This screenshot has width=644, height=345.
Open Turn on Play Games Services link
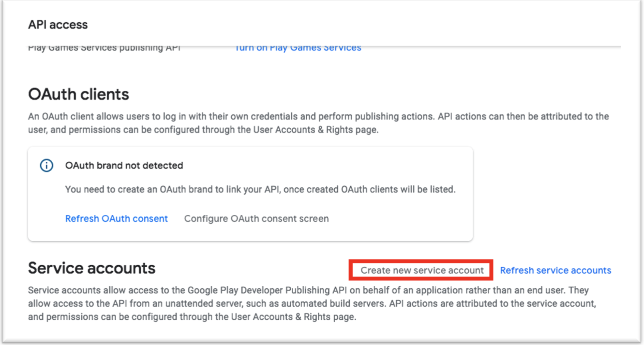coord(298,48)
